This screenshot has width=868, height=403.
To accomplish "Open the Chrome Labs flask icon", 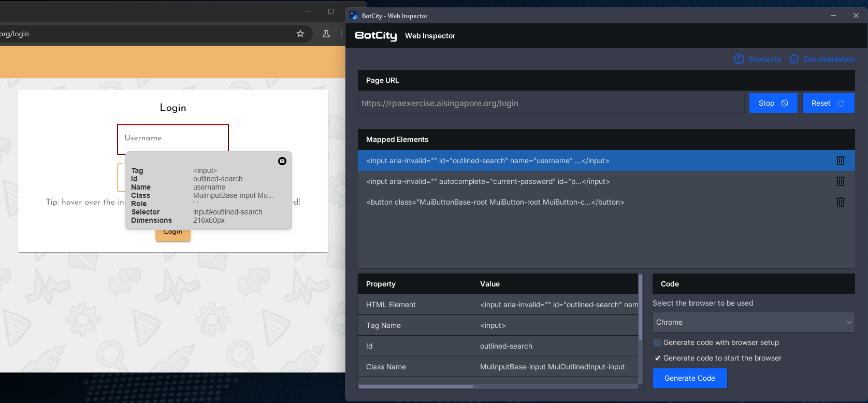I will pyautogui.click(x=326, y=34).
